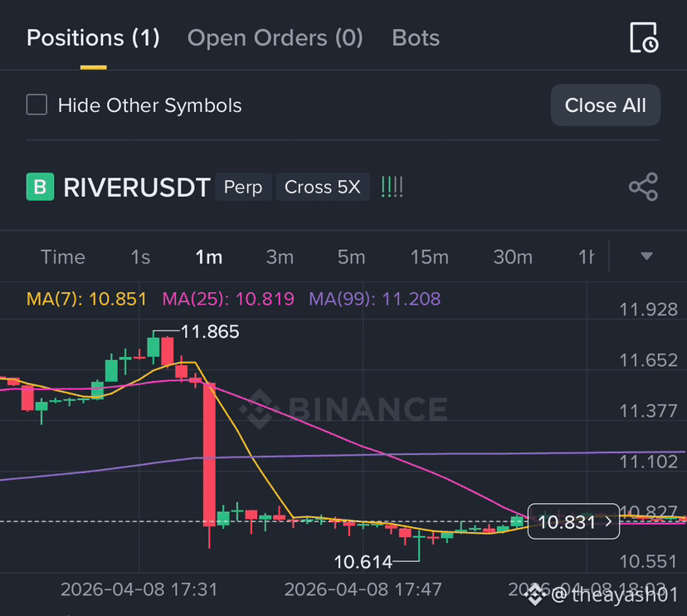Tap the green B buy badge
The image size is (687, 616).
pos(41,187)
